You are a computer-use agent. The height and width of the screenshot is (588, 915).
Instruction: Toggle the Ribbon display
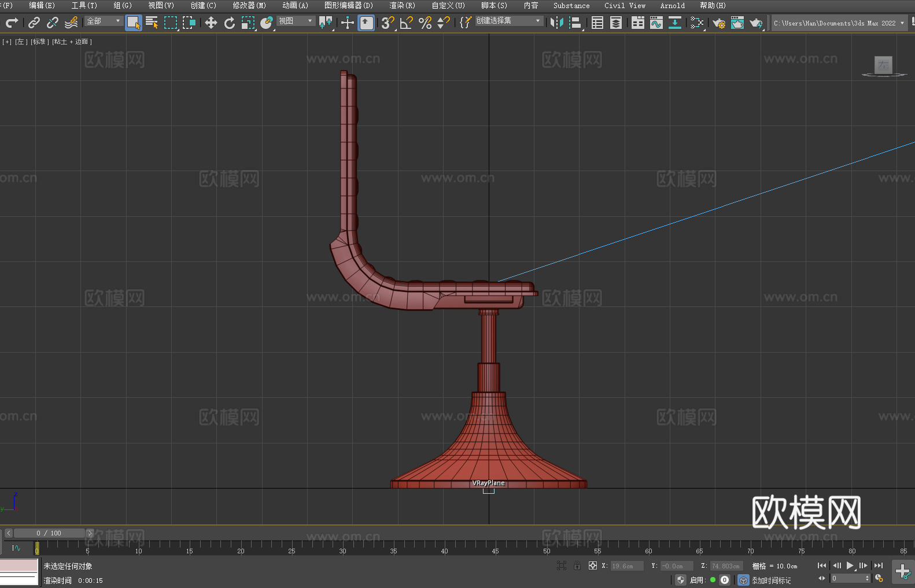pyautogui.click(x=638, y=23)
